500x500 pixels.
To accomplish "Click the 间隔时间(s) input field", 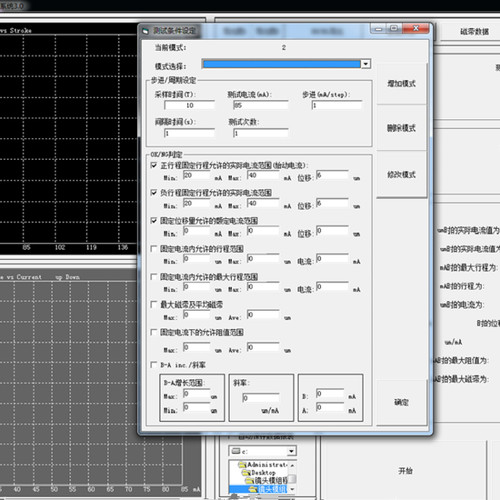I will click(189, 133).
